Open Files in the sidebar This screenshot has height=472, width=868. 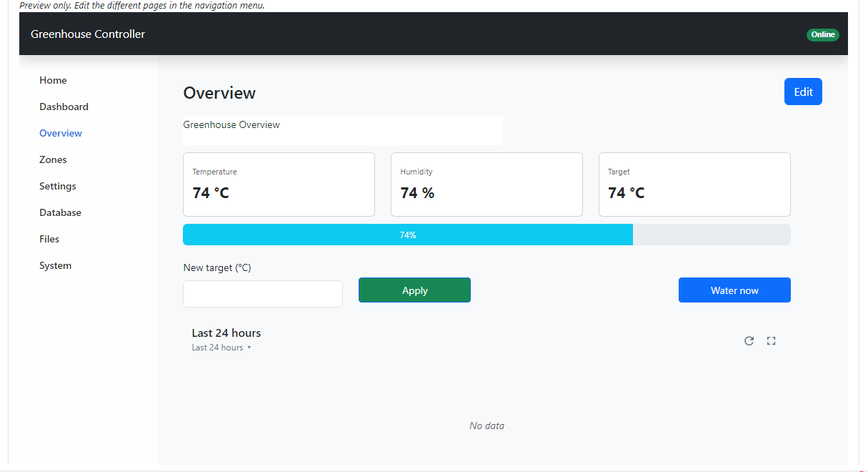pyautogui.click(x=49, y=239)
